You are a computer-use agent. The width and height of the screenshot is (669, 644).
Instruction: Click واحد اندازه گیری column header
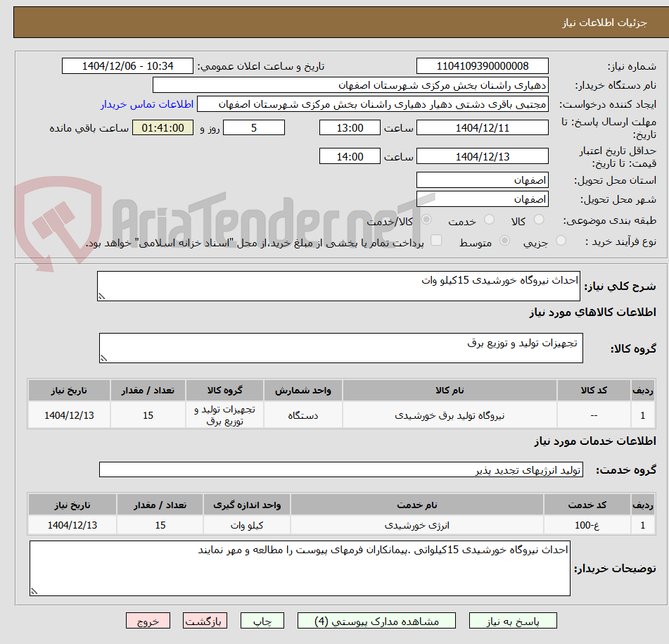247,505
